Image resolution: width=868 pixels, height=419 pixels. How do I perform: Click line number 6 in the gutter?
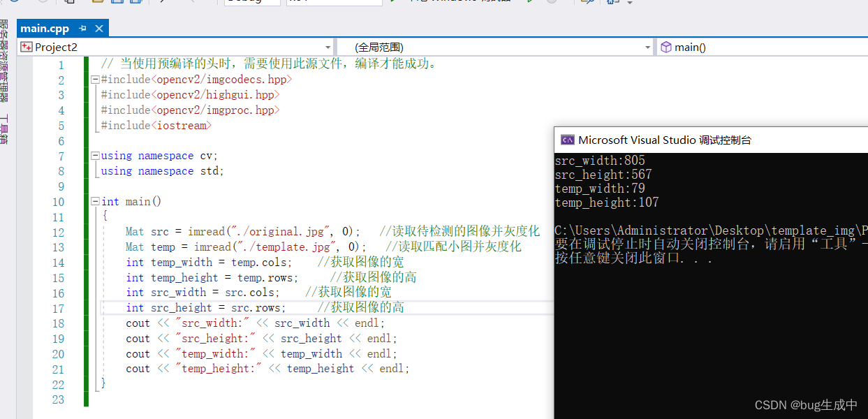pyautogui.click(x=61, y=141)
